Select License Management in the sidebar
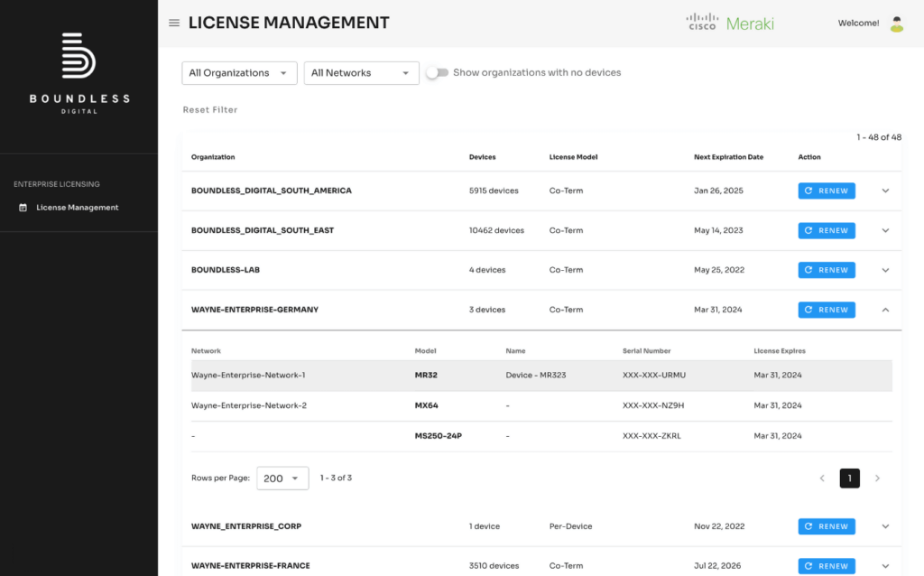 point(77,208)
